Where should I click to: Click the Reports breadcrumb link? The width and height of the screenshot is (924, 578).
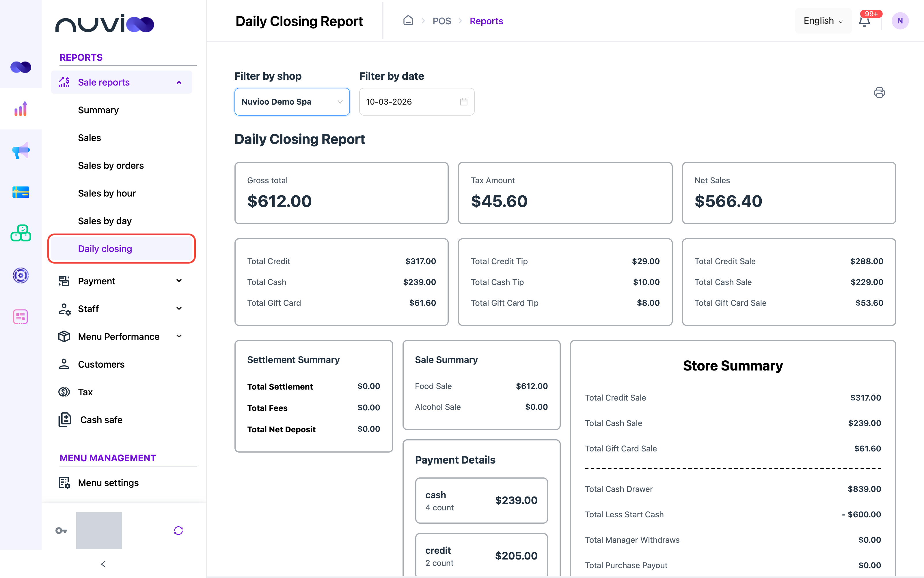[486, 21]
